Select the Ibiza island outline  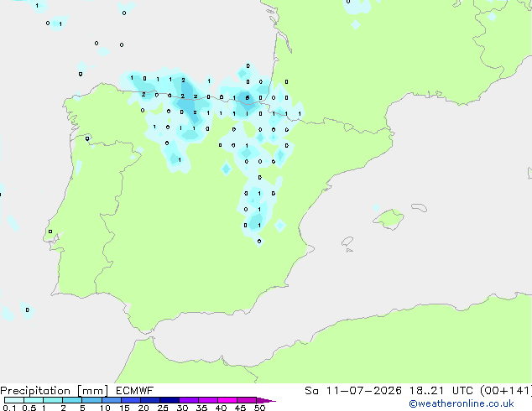tap(347, 242)
